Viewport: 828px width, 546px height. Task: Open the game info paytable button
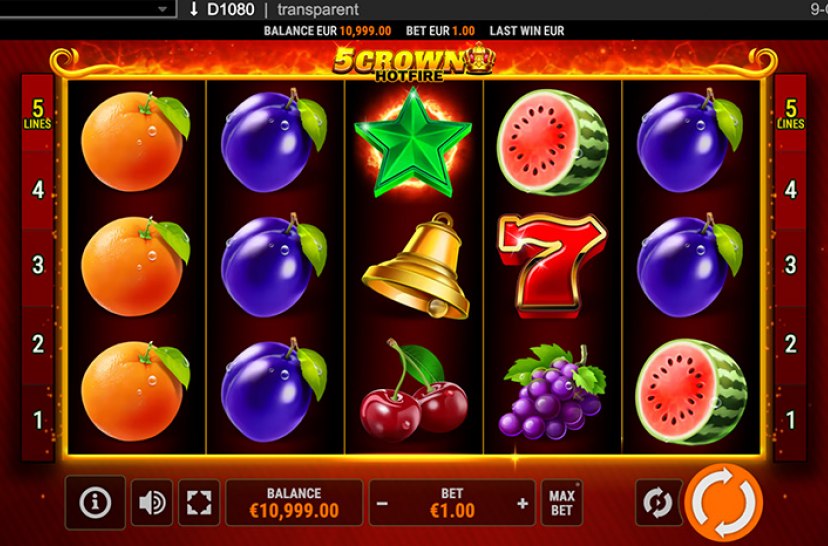[x=95, y=502]
